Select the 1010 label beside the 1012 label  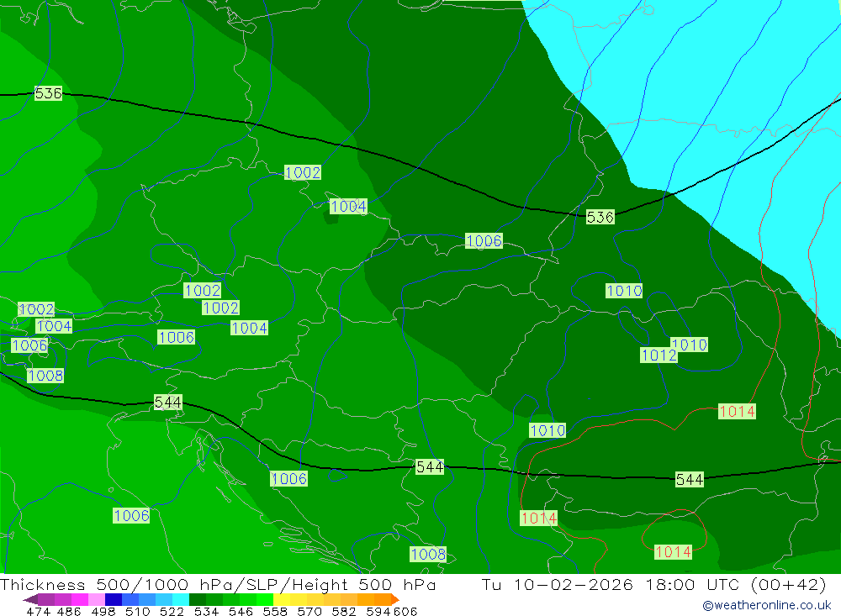tap(690, 345)
